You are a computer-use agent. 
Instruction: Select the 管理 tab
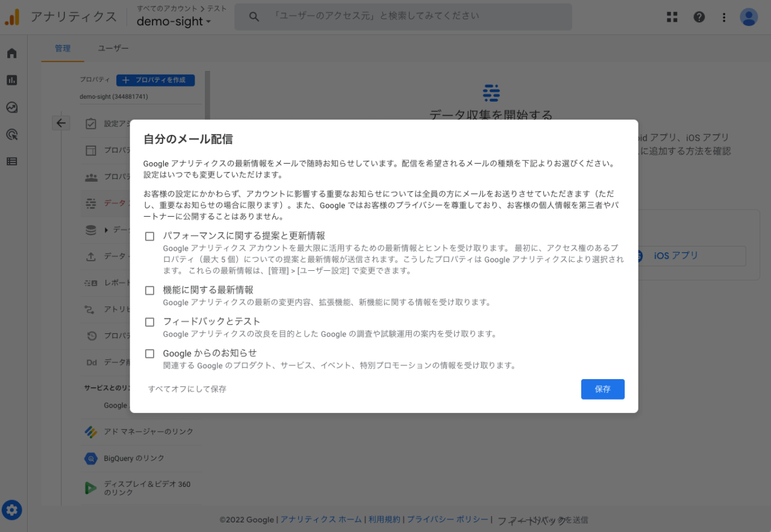[63, 48]
